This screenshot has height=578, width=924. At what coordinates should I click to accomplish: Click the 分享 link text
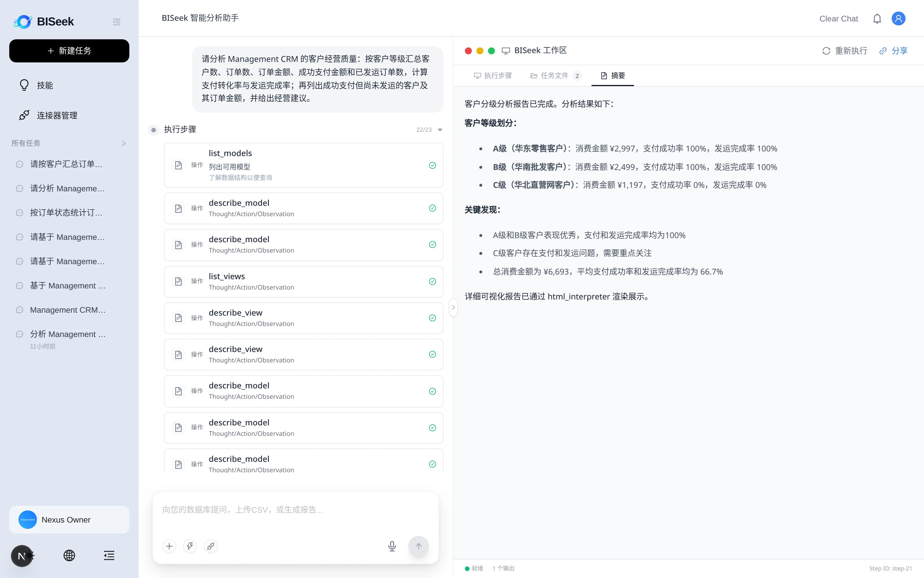click(x=899, y=51)
